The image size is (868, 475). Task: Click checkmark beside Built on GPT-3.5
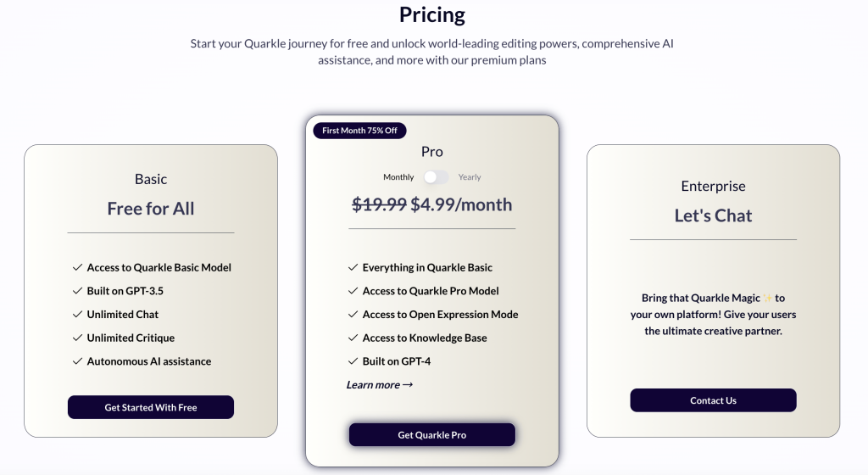click(x=78, y=291)
